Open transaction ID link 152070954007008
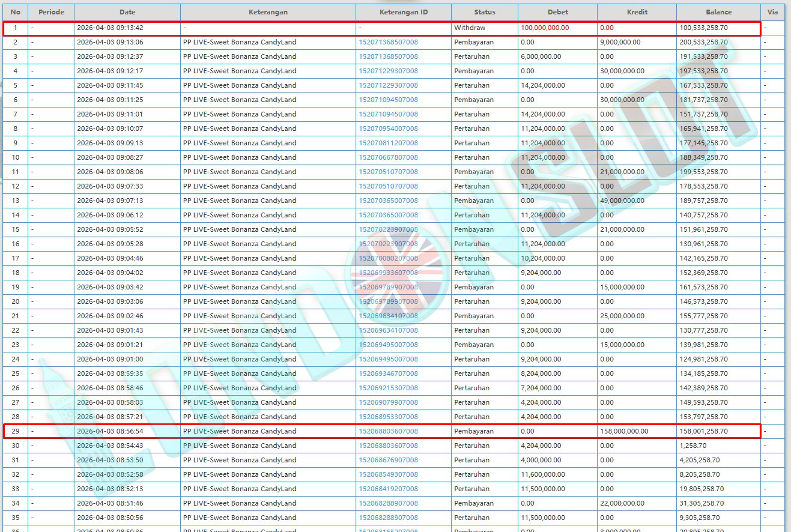Screen dimensions: 791x532 pyautogui.click(x=388, y=128)
